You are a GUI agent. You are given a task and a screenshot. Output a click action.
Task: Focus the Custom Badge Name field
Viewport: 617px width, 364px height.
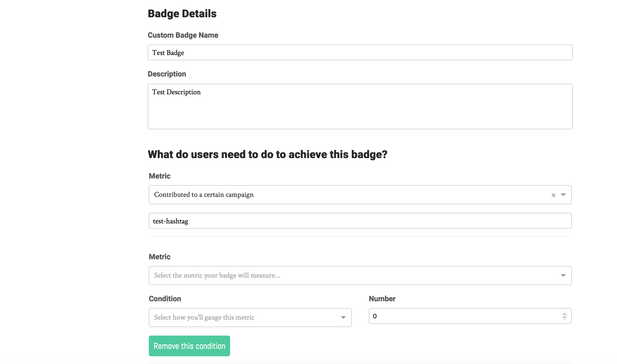tap(360, 52)
